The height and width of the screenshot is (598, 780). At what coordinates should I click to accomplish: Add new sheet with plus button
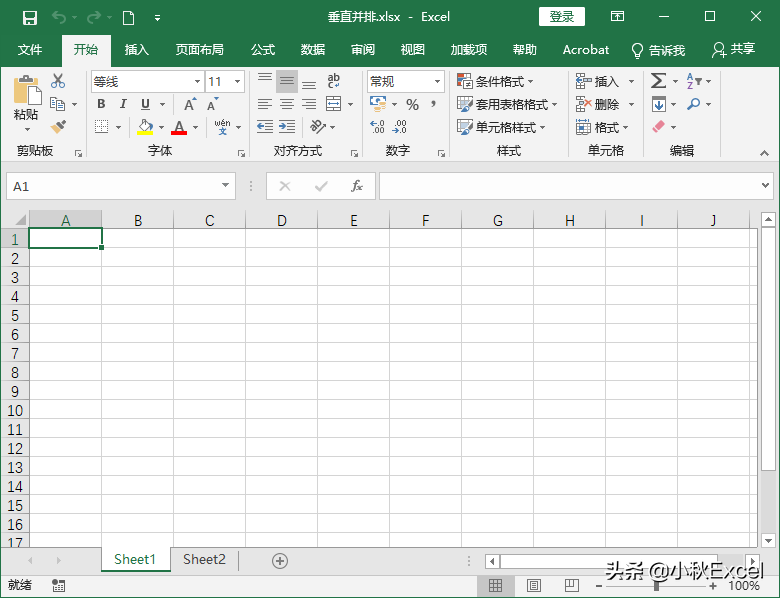(x=280, y=561)
